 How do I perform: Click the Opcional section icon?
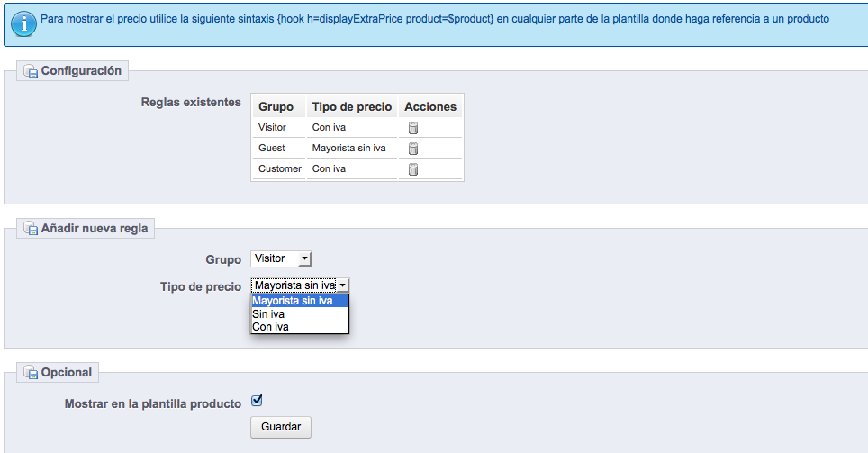click(x=31, y=372)
